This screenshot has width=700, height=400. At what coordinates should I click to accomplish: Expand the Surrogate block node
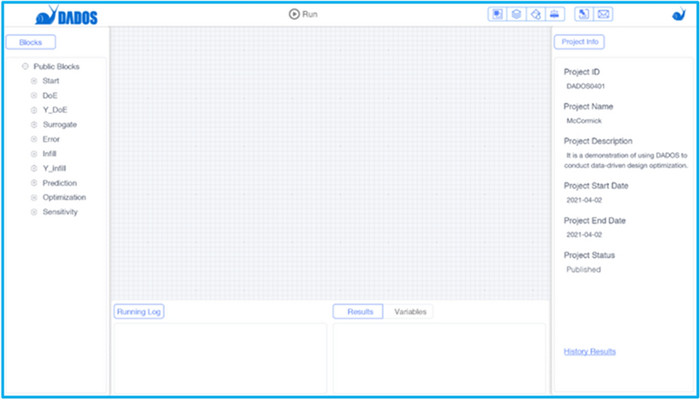click(x=34, y=125)
